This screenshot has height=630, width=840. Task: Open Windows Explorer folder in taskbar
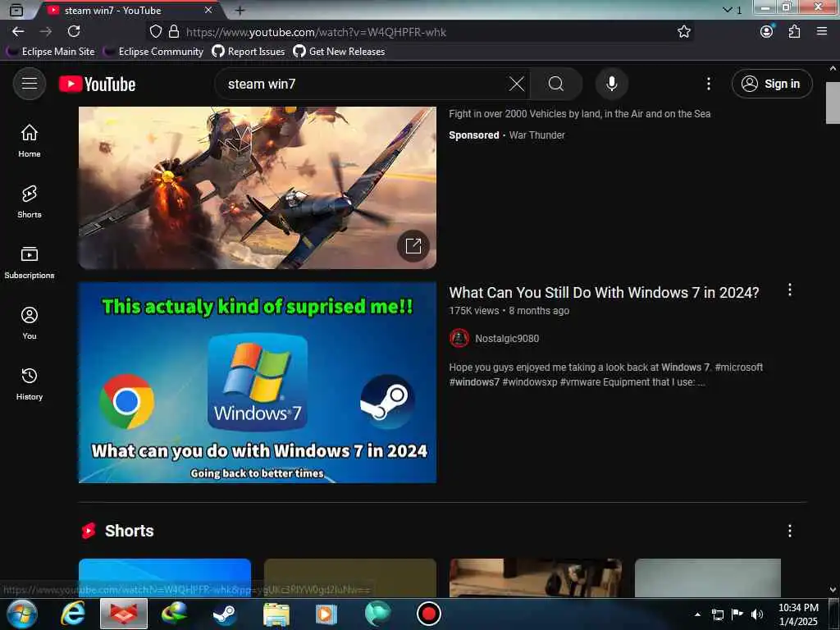[x=276, y=614]
